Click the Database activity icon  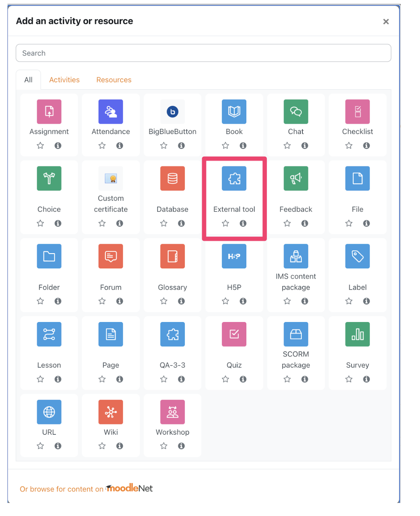tap(172, 178)
